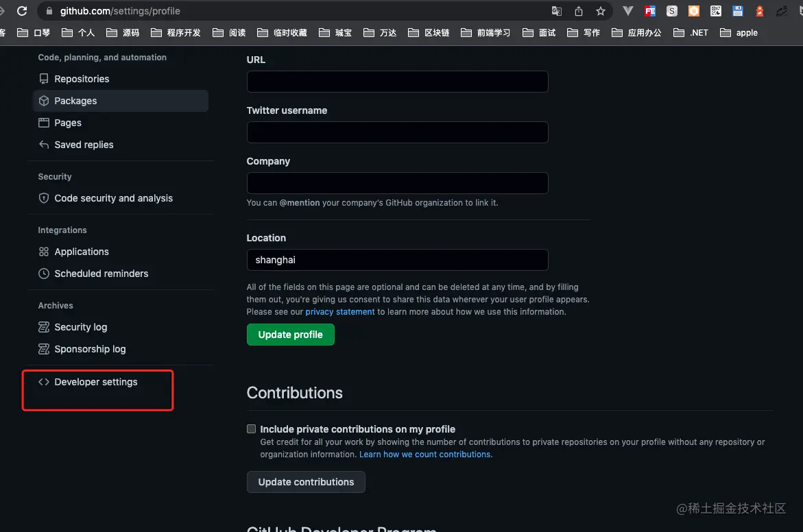Image resolution: width=803 pixels, height=532 pixels.
Task: Open the 程序开发 bookmarks folder
Action: pos(176,33)
